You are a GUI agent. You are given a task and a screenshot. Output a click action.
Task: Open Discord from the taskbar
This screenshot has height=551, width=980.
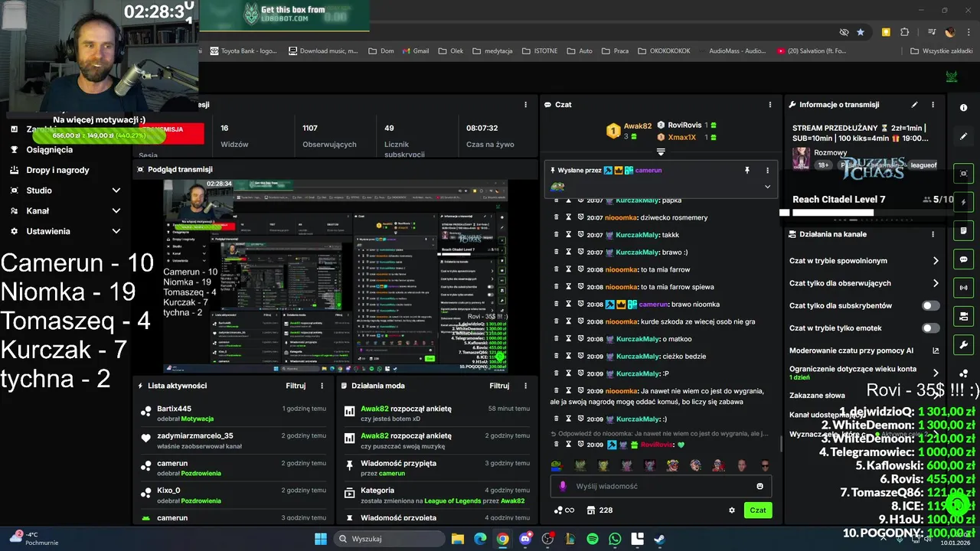(x=525, y=539)
